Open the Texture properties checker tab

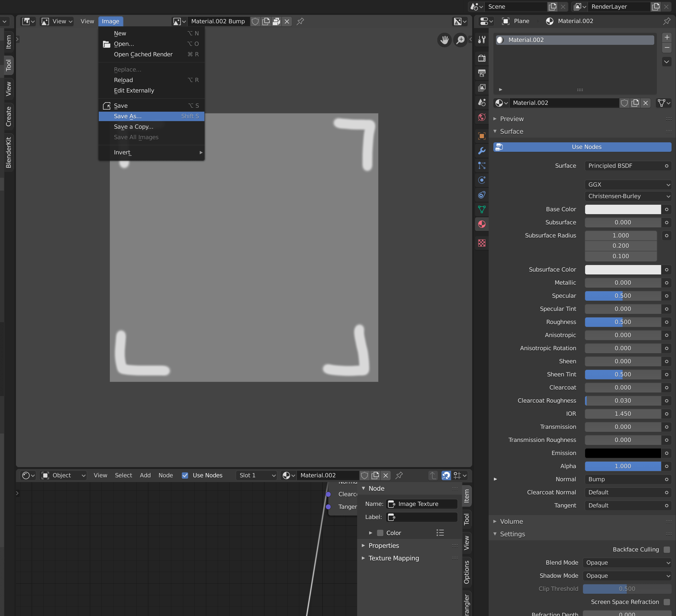click(x=482, y=243)
